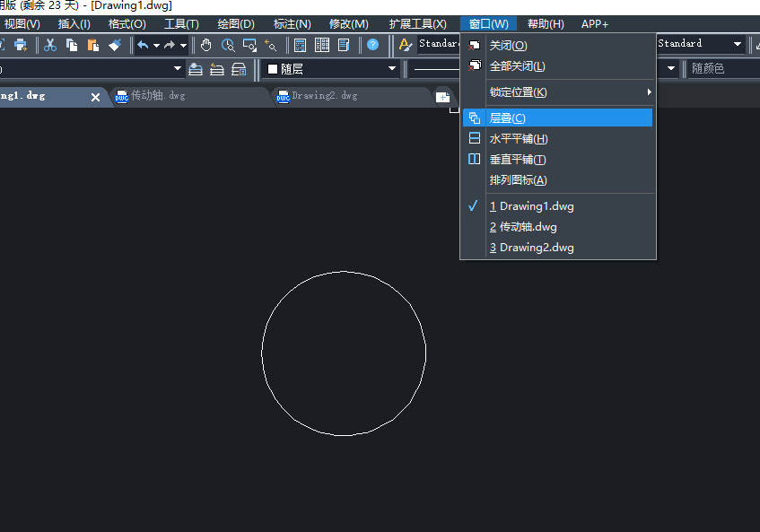Viewport: 760px width, 532px height.
Task: Activate 3 Drawing2.dwg in window list
Action: click(536, 248)
